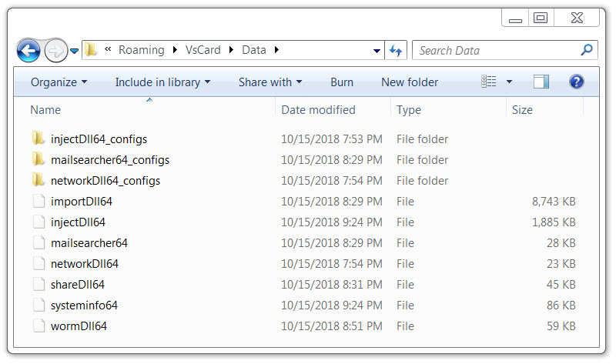Click the blue Back navigation arrow
The height and width of the screenshot is (364, 616).
coord(28,51)
